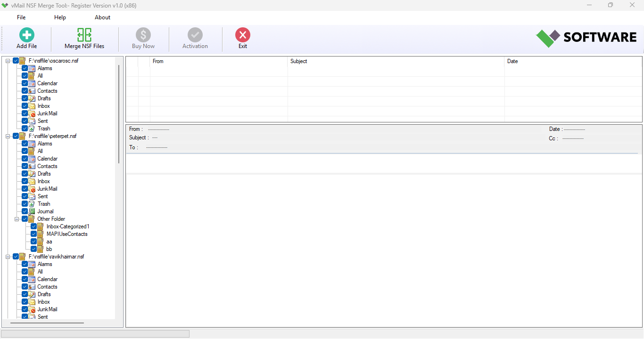Select Calendar label under peterpet.nsf
The height and width of the screenshot is (339, 644).
pos(47,159)
